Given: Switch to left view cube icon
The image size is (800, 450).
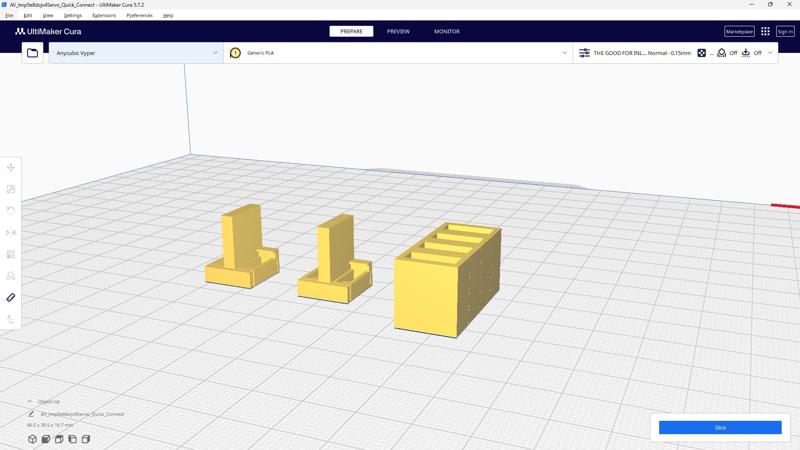Looking at the screenshot, I should [72, 439].
